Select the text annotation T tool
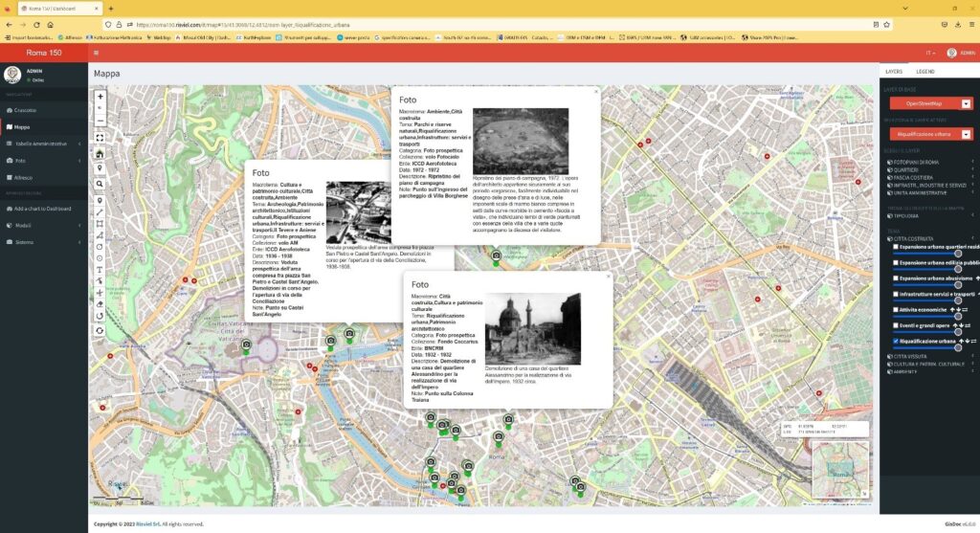The height and width of the screenshot is (533, 980). (100, 269)
